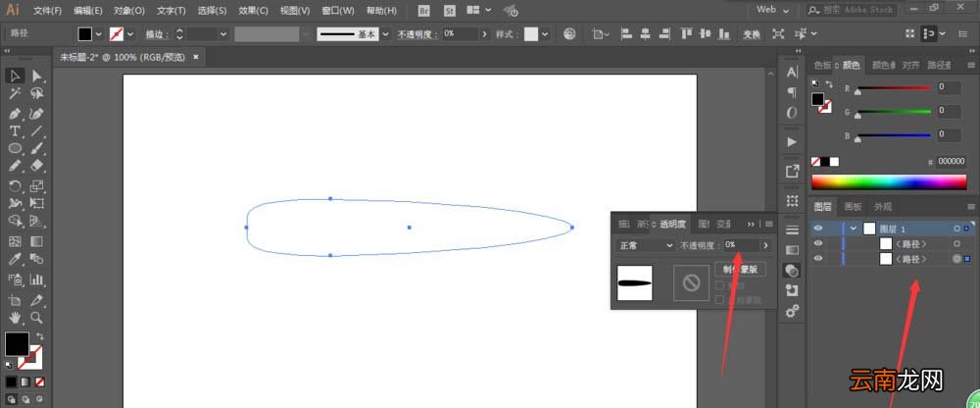Select the Paintbrush tool
This screenshot has height=408, width=980.
tap(37, 148)
